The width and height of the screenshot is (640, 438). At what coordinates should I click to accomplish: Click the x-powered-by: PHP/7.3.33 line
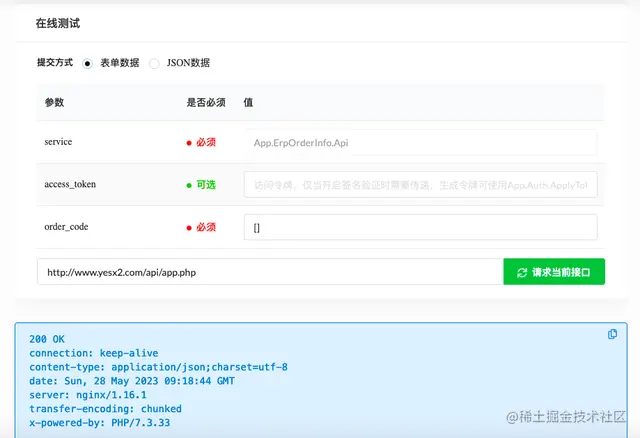[100, 422]
